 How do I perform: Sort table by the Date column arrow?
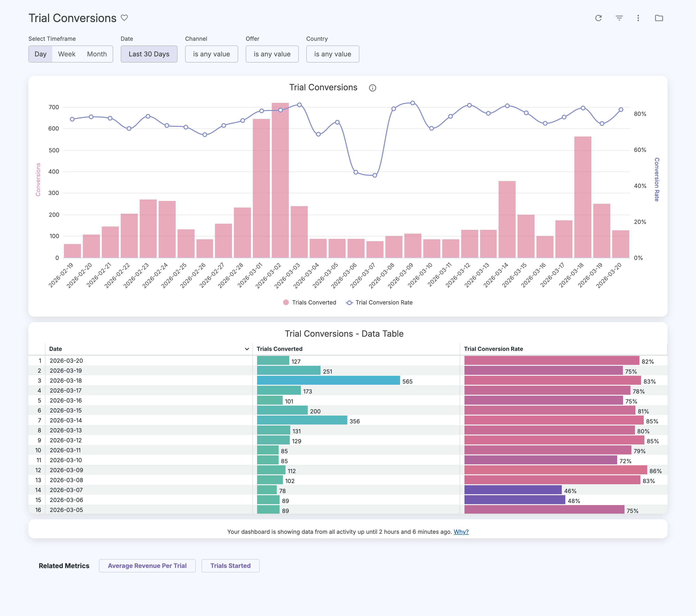(x=247, y=349)
